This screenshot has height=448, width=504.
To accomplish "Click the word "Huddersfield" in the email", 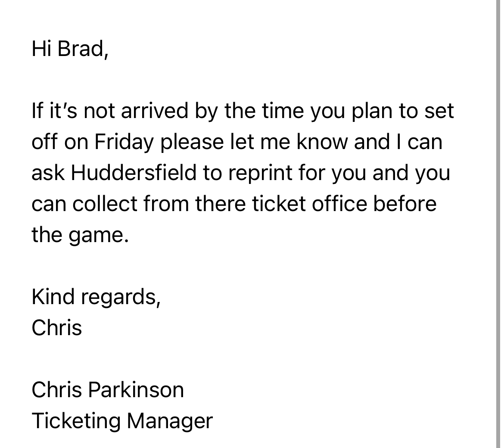I will point(134,173).
